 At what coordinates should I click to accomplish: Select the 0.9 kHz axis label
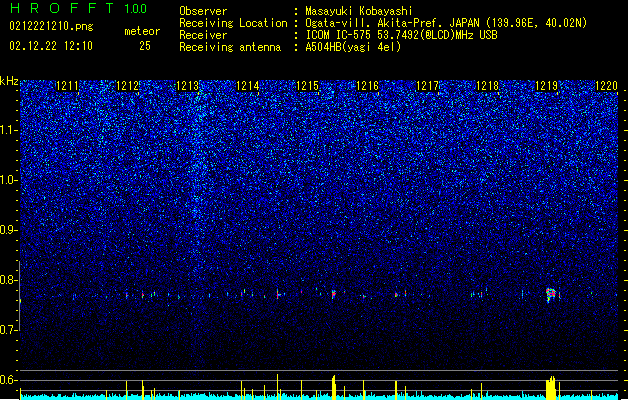[9, 230]
